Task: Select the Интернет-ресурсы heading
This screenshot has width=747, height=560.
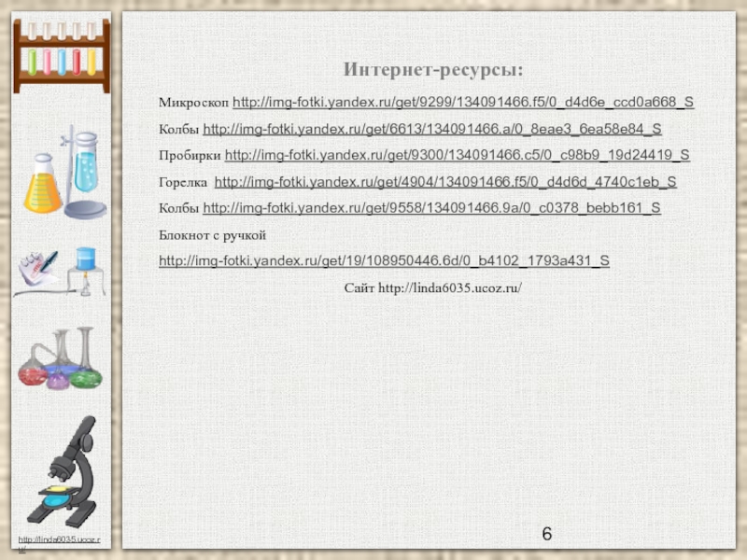Action: coord(432,71)
